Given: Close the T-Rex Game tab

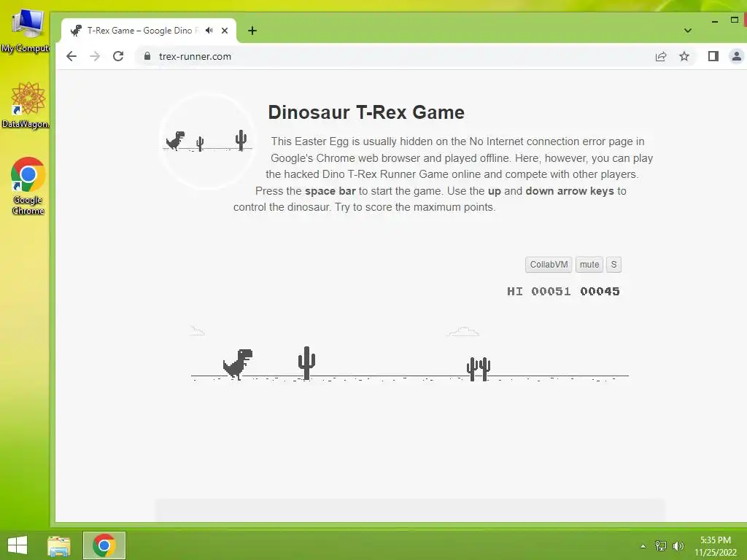Looking at the screenshot, I should coord(225,31).
